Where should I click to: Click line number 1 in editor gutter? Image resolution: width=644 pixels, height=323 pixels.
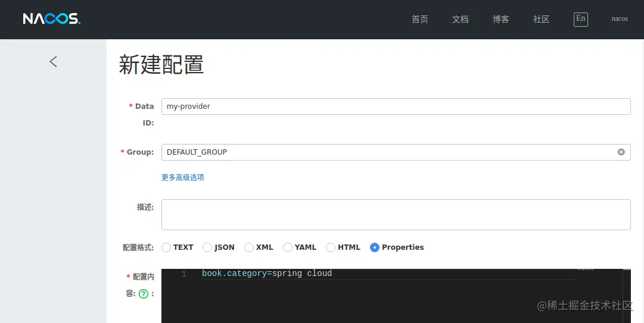[183, 274]
